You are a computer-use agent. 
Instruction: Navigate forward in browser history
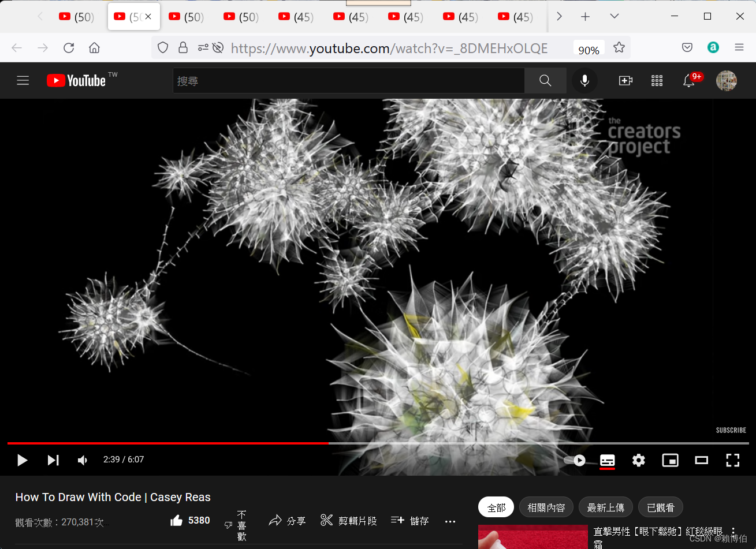(43, 48)
